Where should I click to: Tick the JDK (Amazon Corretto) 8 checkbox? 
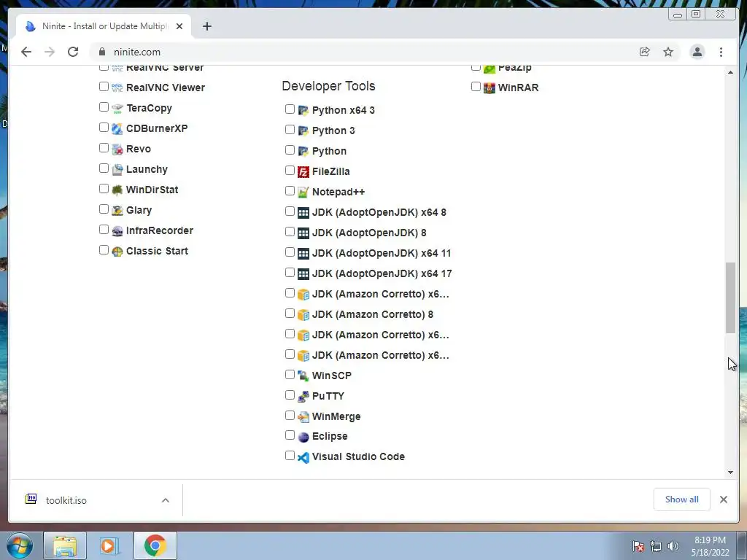point(290,314)
